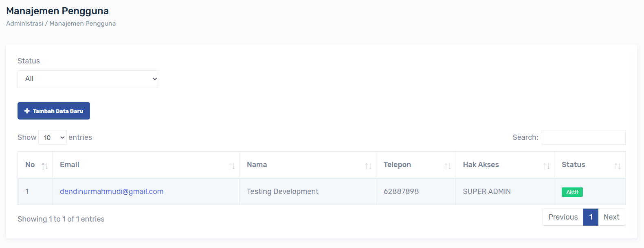Click the sort arrows in Email column
Screen dimensions: 644x248
click(x=231, y=166)
